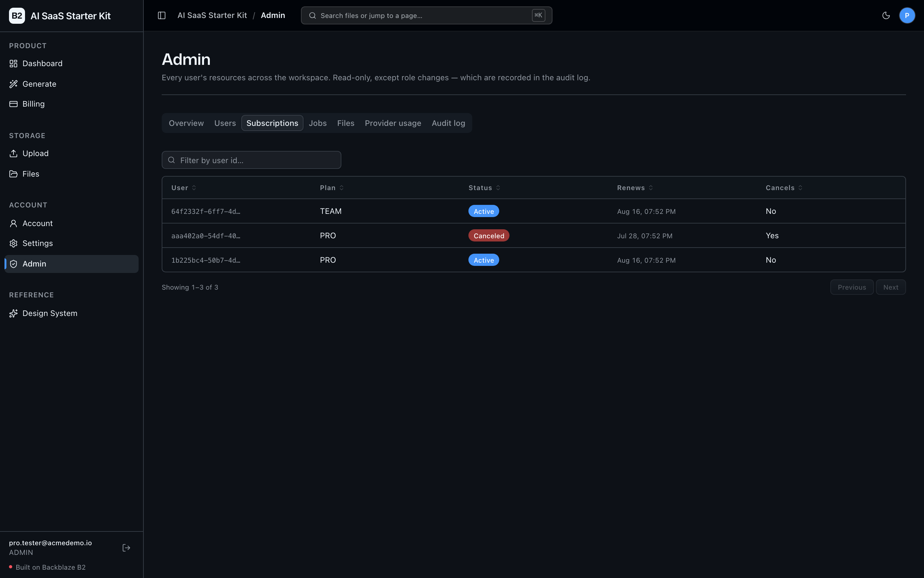Screen dimensions: 924x578
Task: Click the filter magnifier icon
Action: (171, 160)
